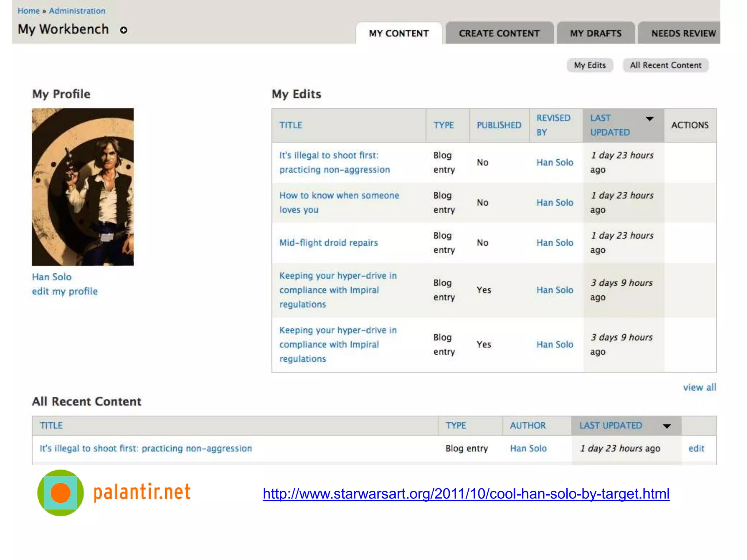Image resolution: width=747 pixels, height=560 pixels.
Task: Click Han Solo profile picture
Action: coord(83,187)
